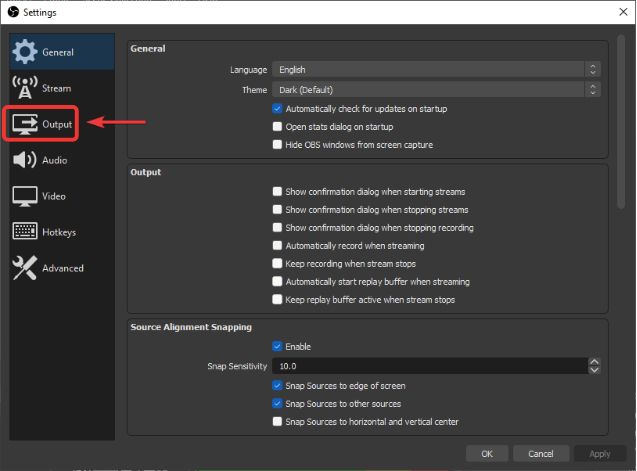Click the Output monitor arrow icon

(x=25, y=124)
